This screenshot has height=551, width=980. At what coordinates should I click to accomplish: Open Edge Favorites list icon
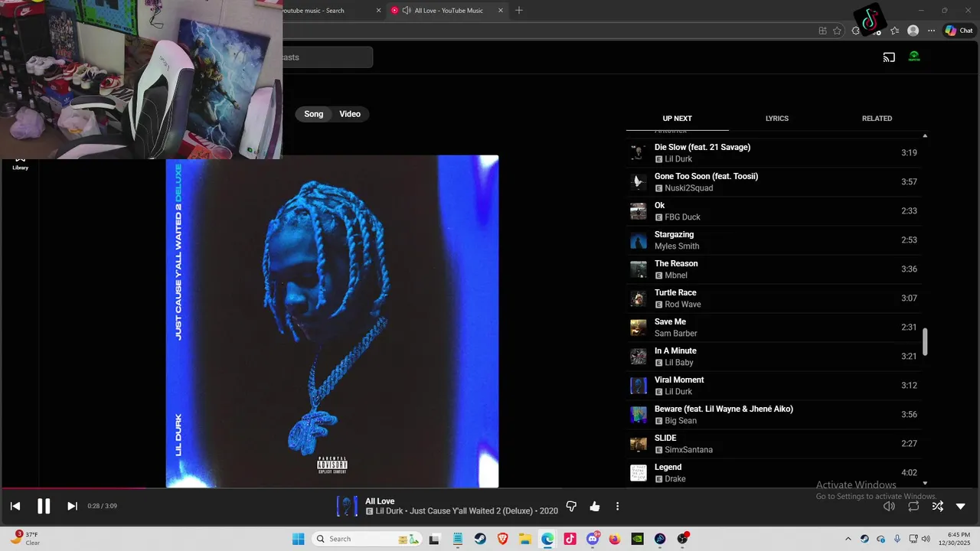click(894, 31)
